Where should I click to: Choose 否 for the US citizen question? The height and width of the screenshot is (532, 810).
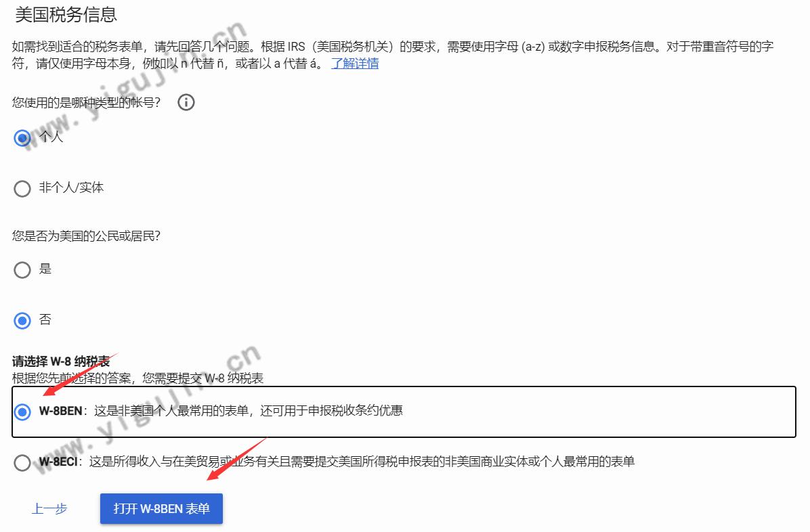[x=22, y=319]
